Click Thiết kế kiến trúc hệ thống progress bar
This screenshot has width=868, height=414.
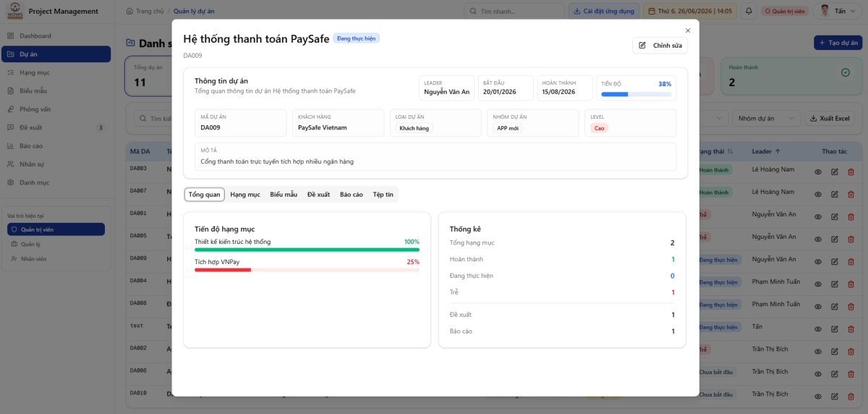point(307,250)
